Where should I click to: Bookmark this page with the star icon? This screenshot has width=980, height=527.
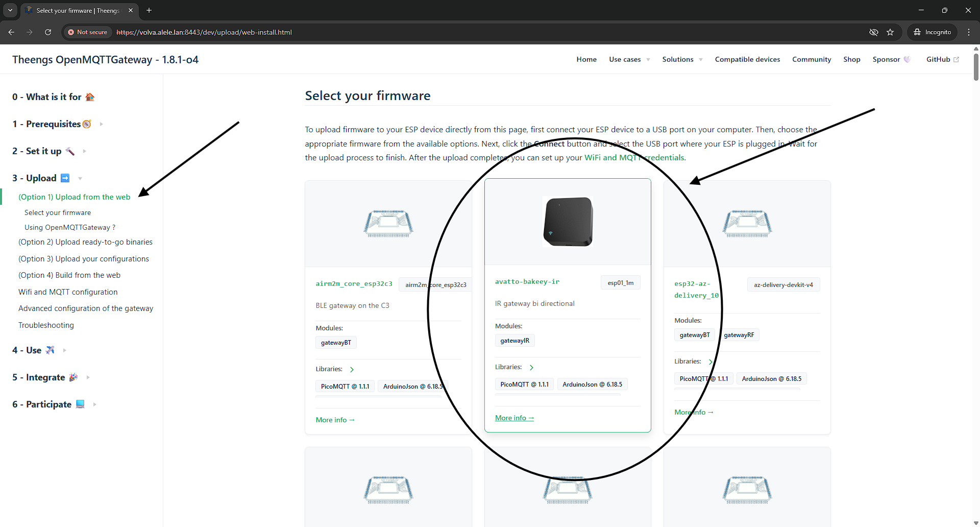[890, 32]
